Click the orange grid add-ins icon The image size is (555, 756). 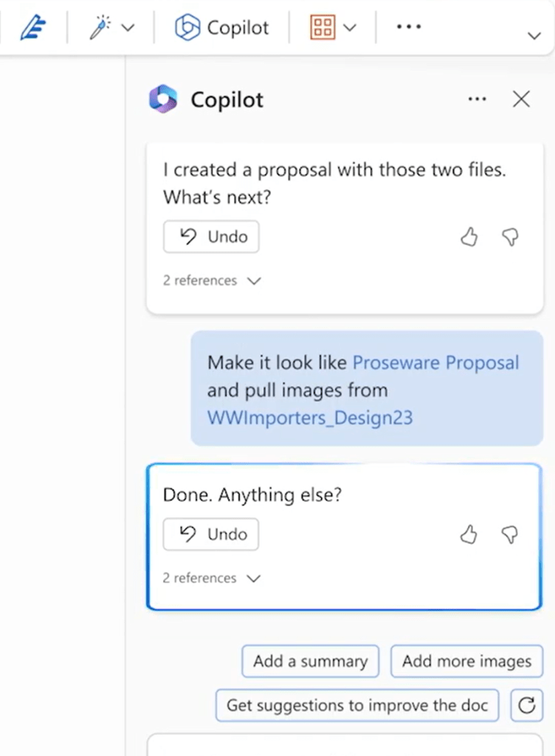tap(323, 28)
